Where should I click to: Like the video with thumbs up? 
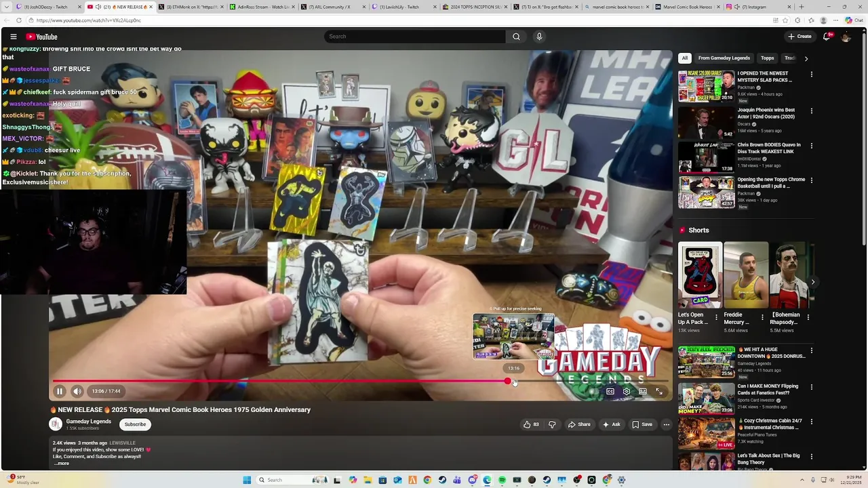(x=531, y=424)
